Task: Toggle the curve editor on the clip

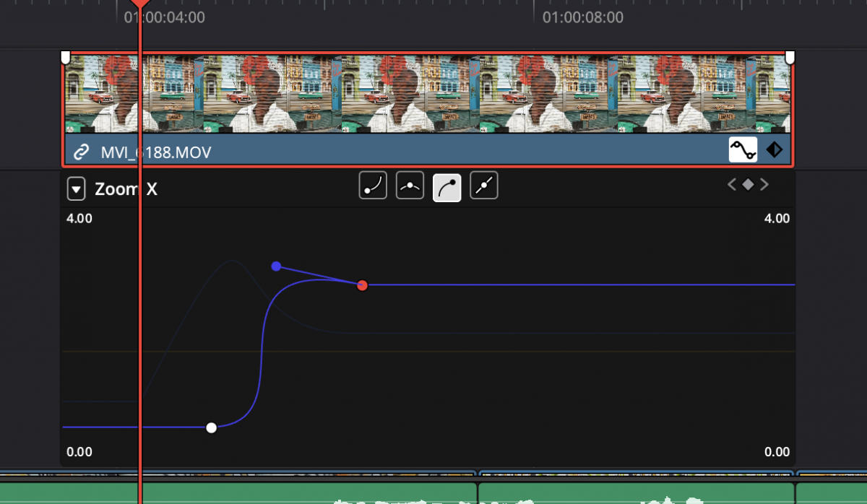Action: point(742,149)
